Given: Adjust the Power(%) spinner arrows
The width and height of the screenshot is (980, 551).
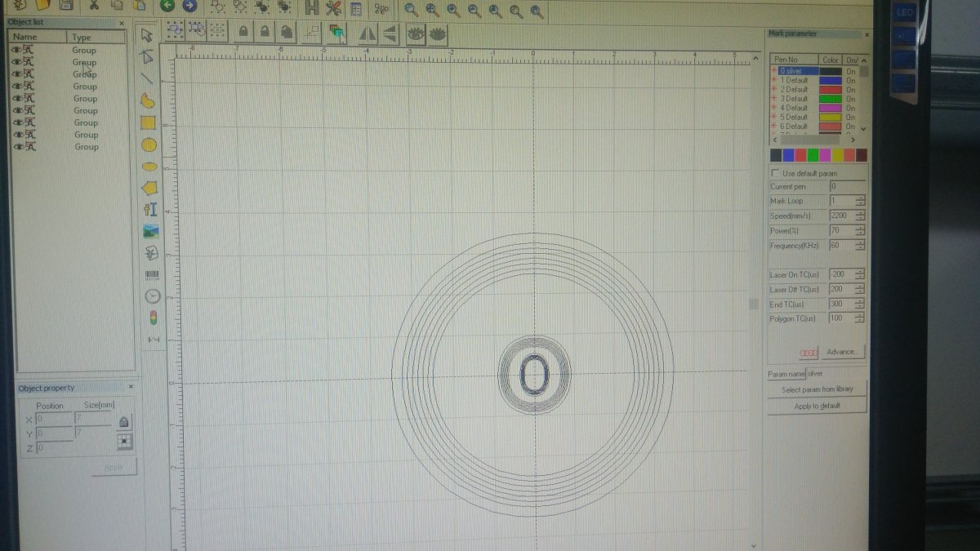Looking at the screenshot, I should pos(860,231).
